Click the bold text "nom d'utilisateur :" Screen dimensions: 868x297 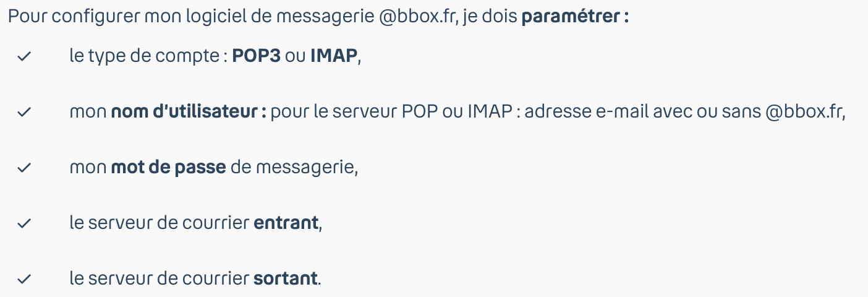(x=189, y=112)
